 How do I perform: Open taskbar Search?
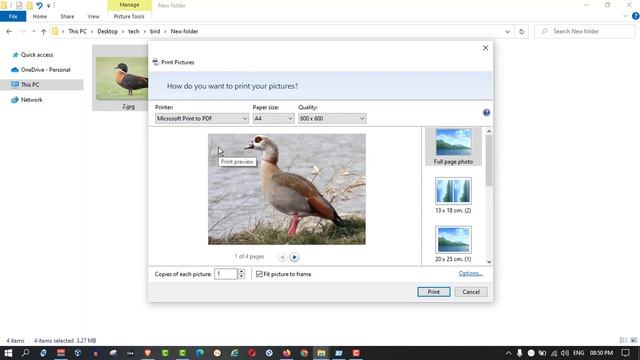pos(25,353)
